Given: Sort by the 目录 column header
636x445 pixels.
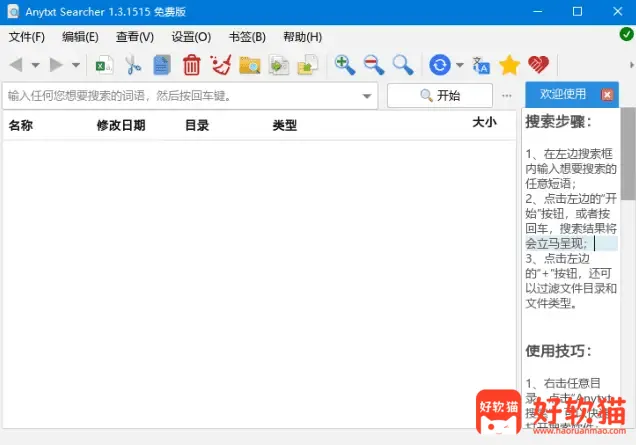Looking at the screenshot, I should pyautogui.click(x=197, y=125).
